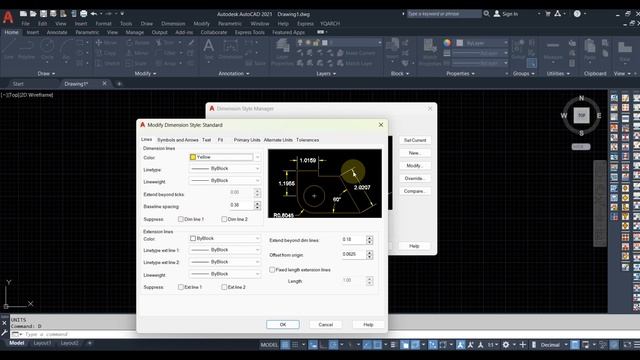The height and width of the screenshot is (360, 640).
Task: Click the ByBlock swatch in extension lines Color
Action: [x=193, y=238]
